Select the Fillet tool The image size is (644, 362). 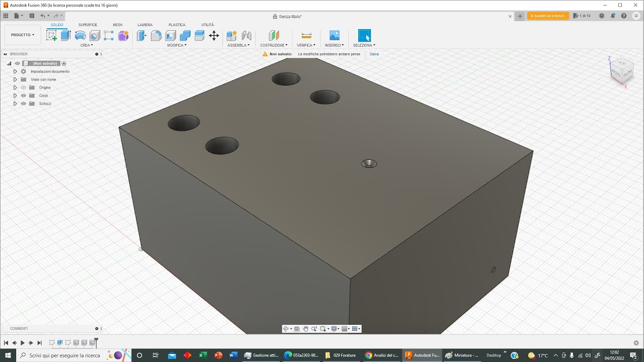[x=156, y=36]
